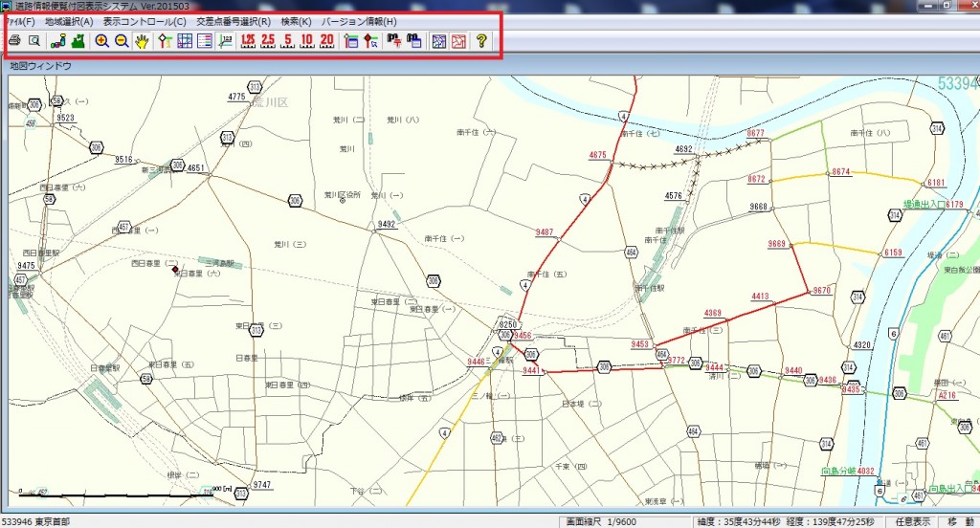This screenshot has width=980, height=528.
Task: Click the mesh grid toolbar icon
Action: (x=185, y=41)
